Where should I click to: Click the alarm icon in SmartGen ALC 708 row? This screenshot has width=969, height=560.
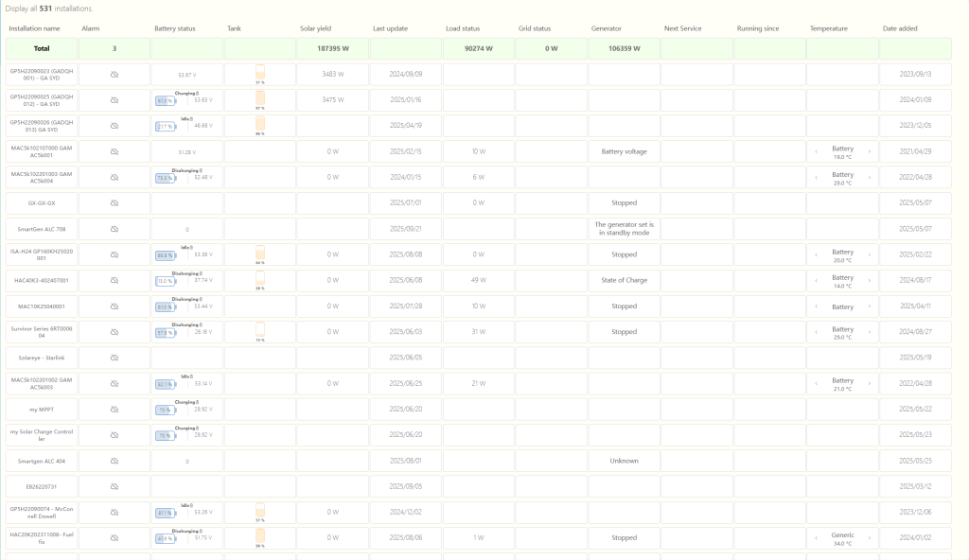[x=115, y=229]
